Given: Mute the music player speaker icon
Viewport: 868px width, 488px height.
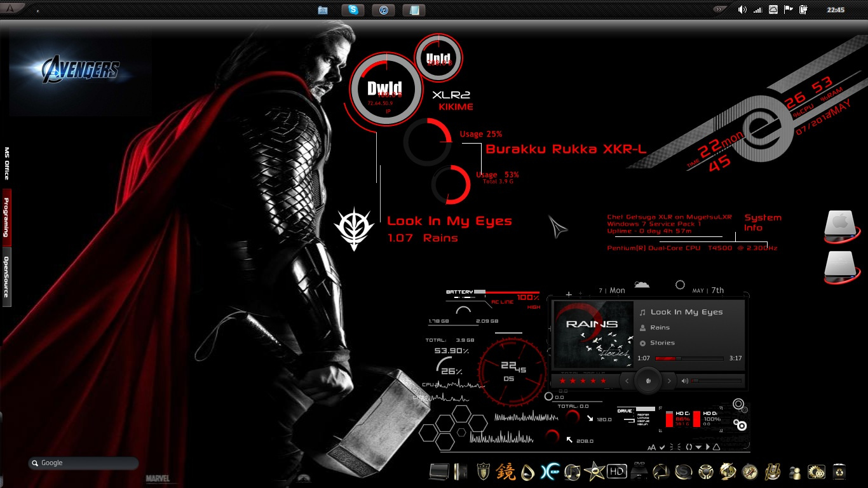Looking at the screenshot, I should tap(685, 381).
